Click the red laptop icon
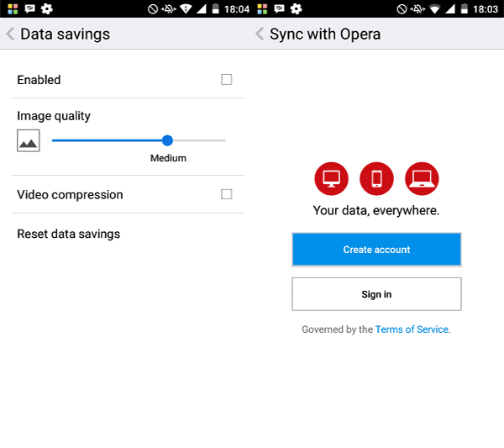The image size is (504, 448). (422, 178)
